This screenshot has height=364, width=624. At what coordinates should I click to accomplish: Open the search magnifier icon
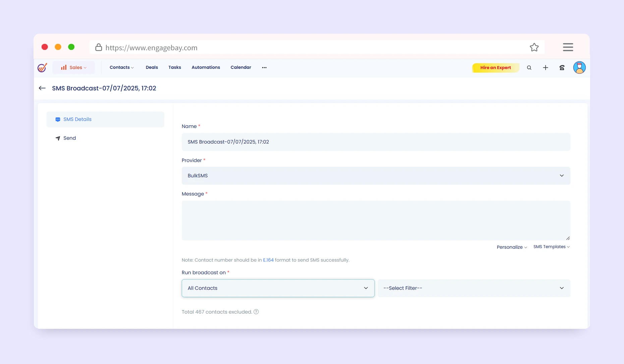(529, 68)
